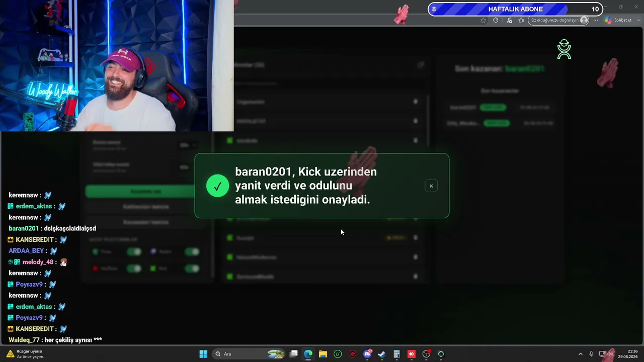The width and height of the screenshot is (644, 362).
Task: Open Steam from the taskbar
Action: pos(382,354)
